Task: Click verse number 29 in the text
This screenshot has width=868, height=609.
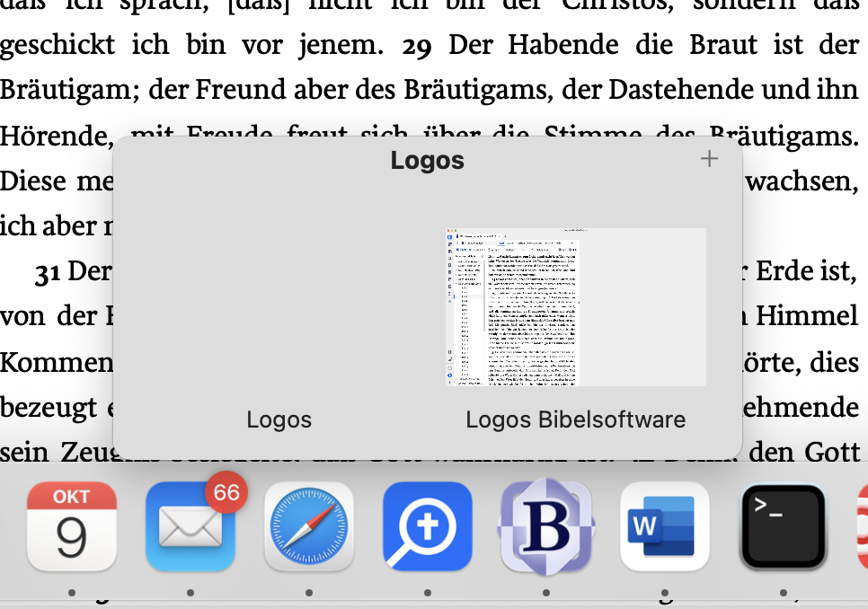Action: 417,48
